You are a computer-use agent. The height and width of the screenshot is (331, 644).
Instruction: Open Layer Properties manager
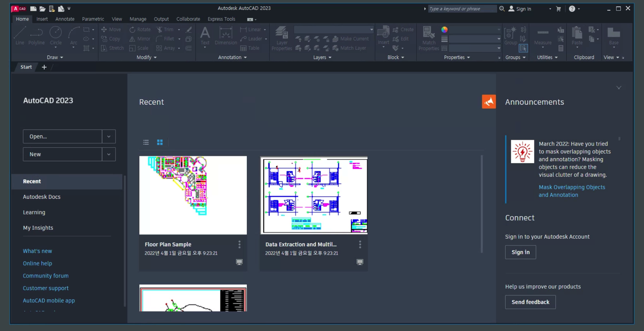282,38
